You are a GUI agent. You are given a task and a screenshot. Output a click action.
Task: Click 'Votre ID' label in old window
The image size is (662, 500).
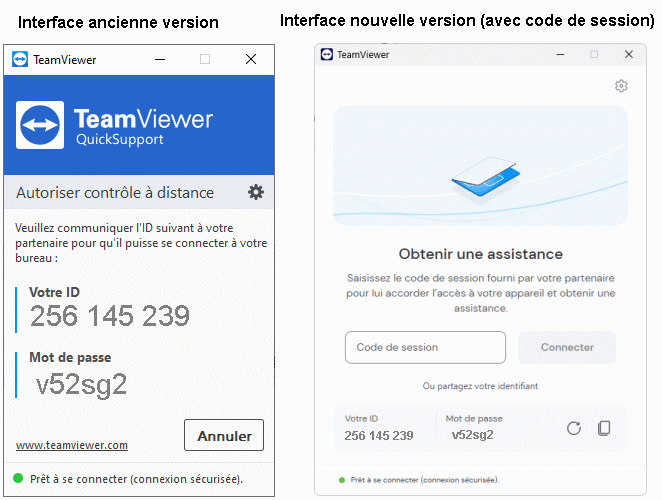[54, 292]
